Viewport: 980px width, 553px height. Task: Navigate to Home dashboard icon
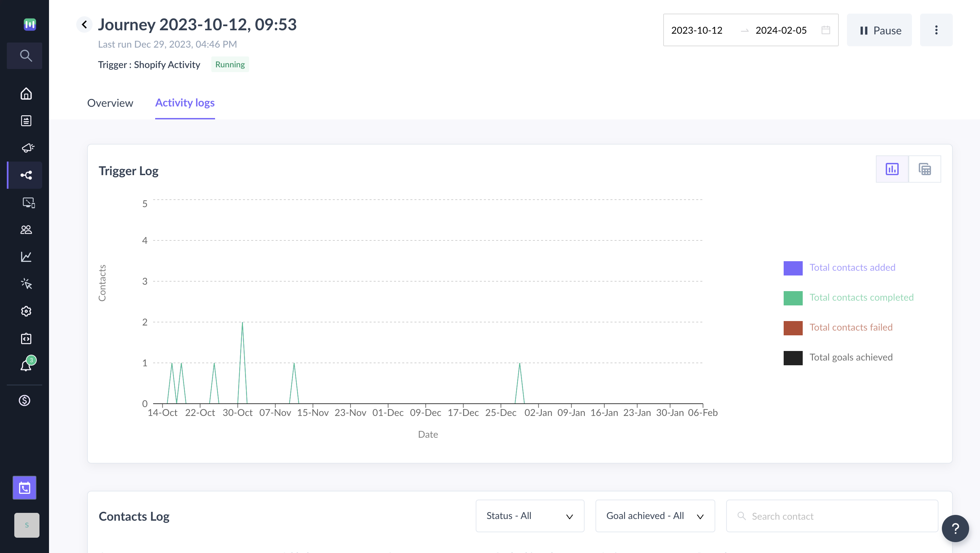(25, 94)
